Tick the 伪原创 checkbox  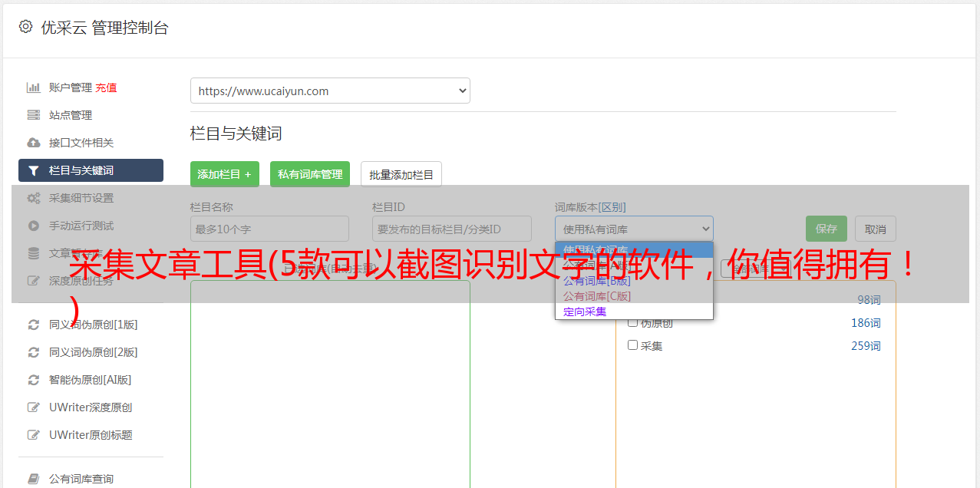coord(633,322)
